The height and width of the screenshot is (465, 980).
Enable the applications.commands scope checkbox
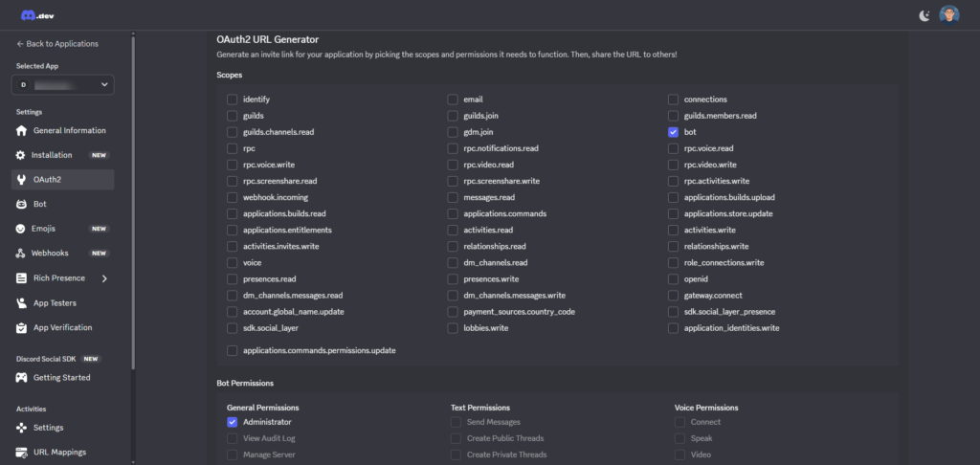[454, 213]
